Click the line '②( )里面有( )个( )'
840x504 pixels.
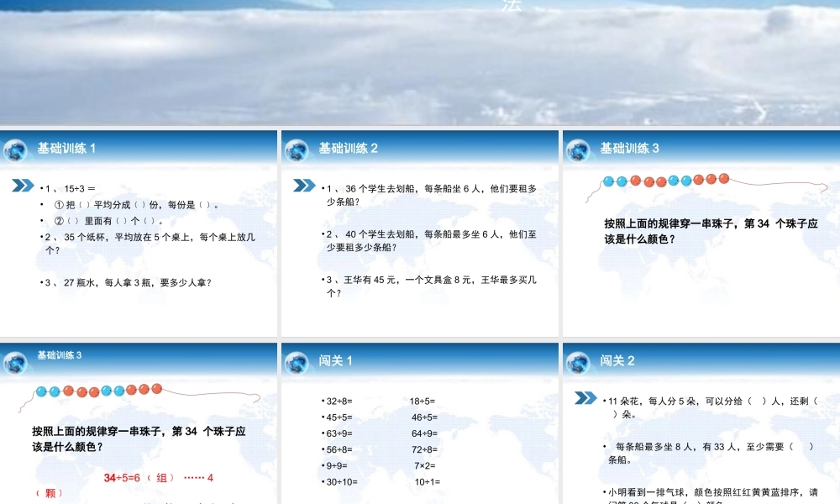(x=102, y=221)
